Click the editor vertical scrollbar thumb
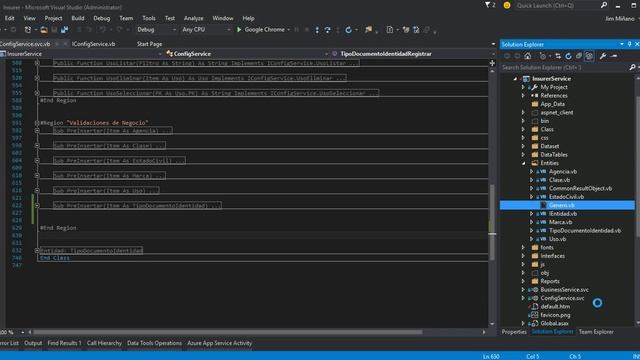Screen dimensions: 640x360 pyautogui.click(x=492, y=222)
